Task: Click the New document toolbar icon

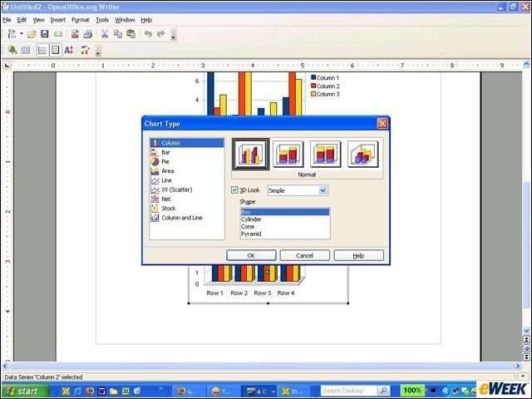Action: [12, 33]
